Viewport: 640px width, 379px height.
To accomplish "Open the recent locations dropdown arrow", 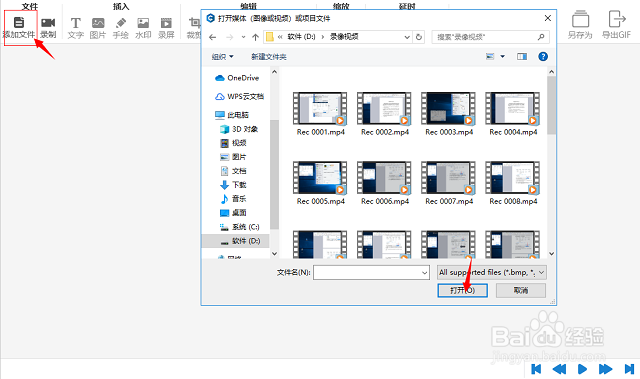I will click(243, 37).
